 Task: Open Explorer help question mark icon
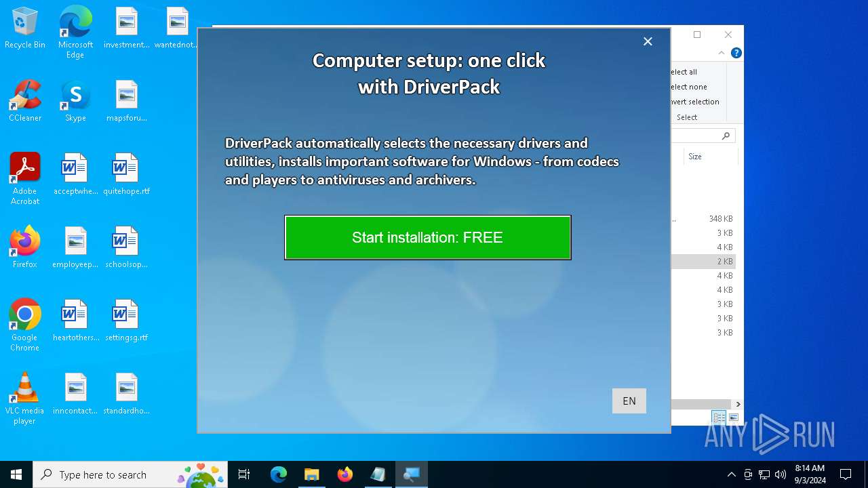point(736,53)
